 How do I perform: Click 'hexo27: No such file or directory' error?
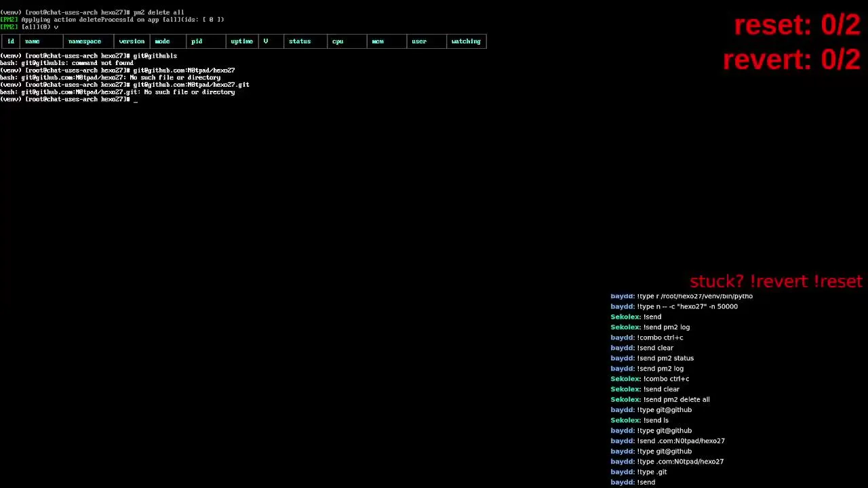tap(111, 77)
